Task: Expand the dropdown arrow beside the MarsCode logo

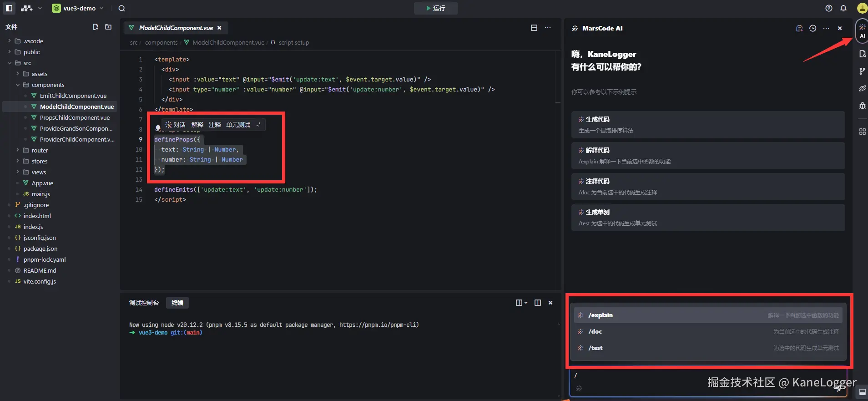Action: (40, 8)
